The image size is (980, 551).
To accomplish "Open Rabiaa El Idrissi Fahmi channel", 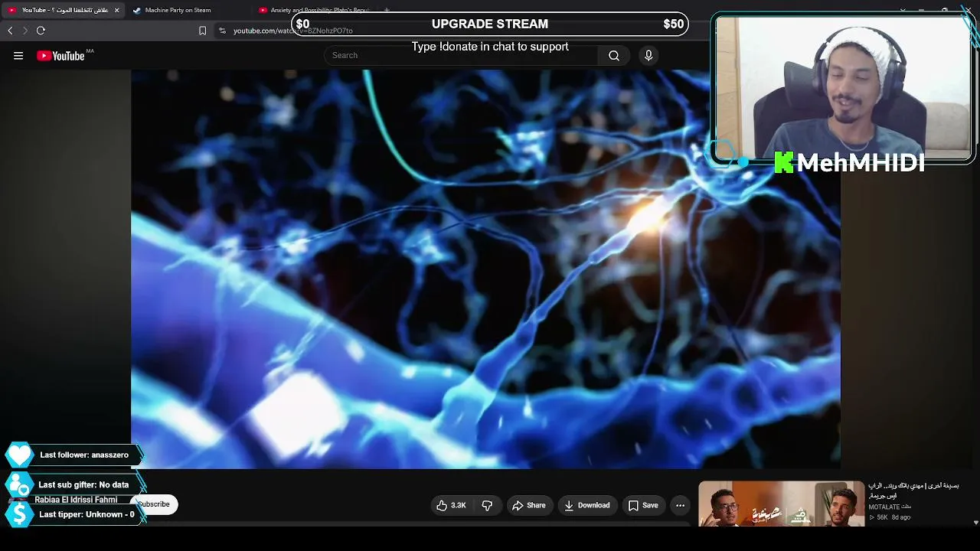I will click(x=76, y=500).
